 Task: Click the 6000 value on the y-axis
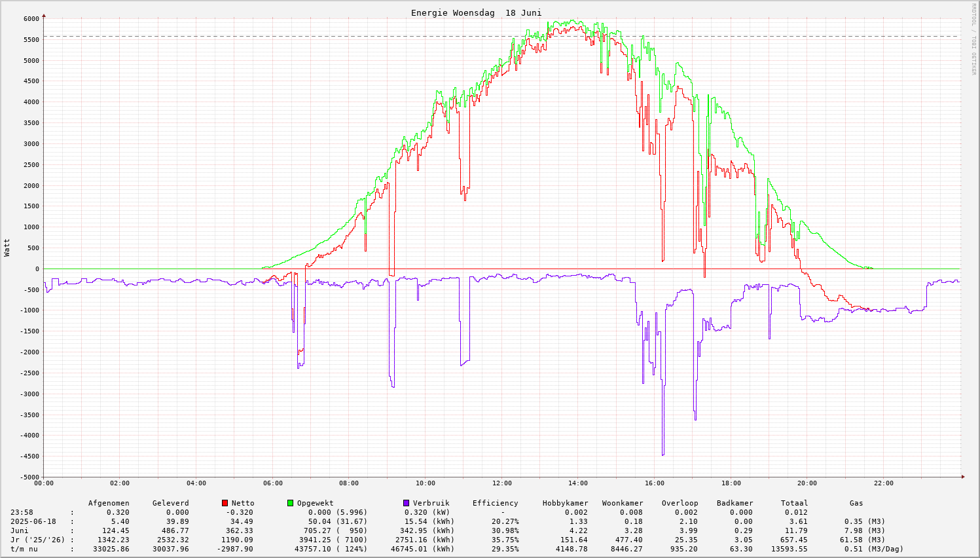pyautogui.click(x=31, y=19)
